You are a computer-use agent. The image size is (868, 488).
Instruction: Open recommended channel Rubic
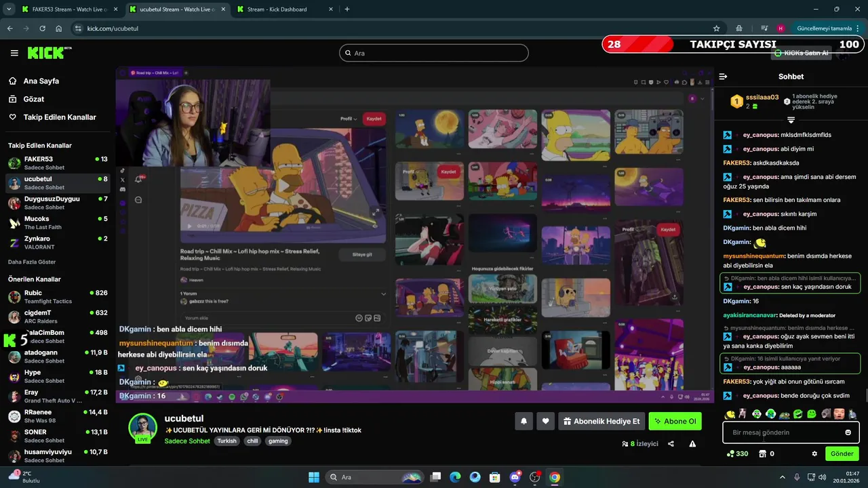click(x=58, y=297)
